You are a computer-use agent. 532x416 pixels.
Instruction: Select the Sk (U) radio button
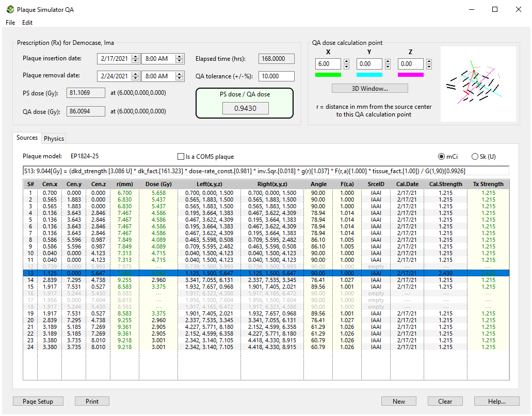click(x=475, y=157)
